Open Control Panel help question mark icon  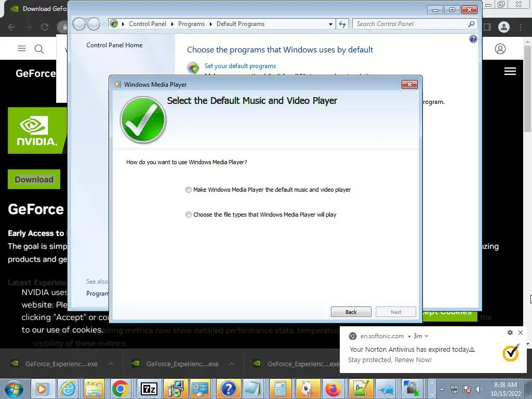tap(473, 39)
